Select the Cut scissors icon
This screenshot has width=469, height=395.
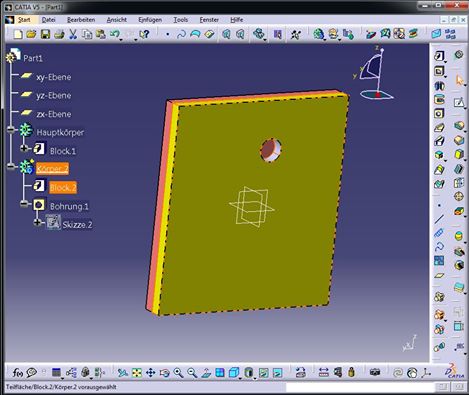tap(73, 34)
